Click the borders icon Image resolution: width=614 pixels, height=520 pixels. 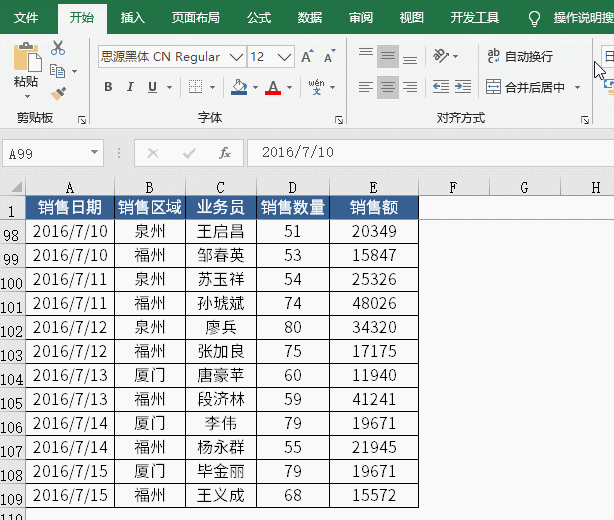[x=195, y=87]
